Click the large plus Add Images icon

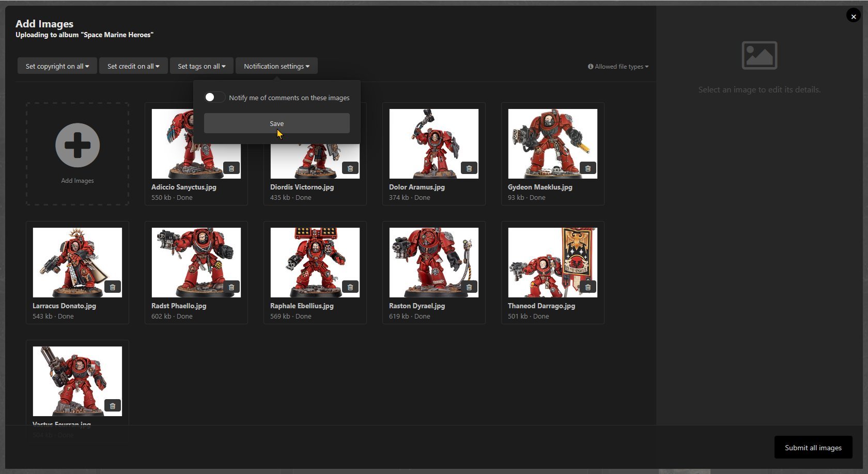(78, 145)
